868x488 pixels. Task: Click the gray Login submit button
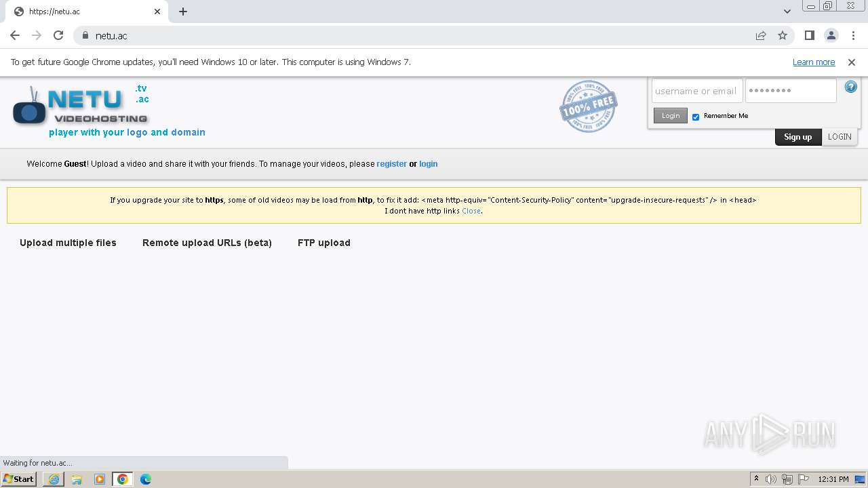671,116
